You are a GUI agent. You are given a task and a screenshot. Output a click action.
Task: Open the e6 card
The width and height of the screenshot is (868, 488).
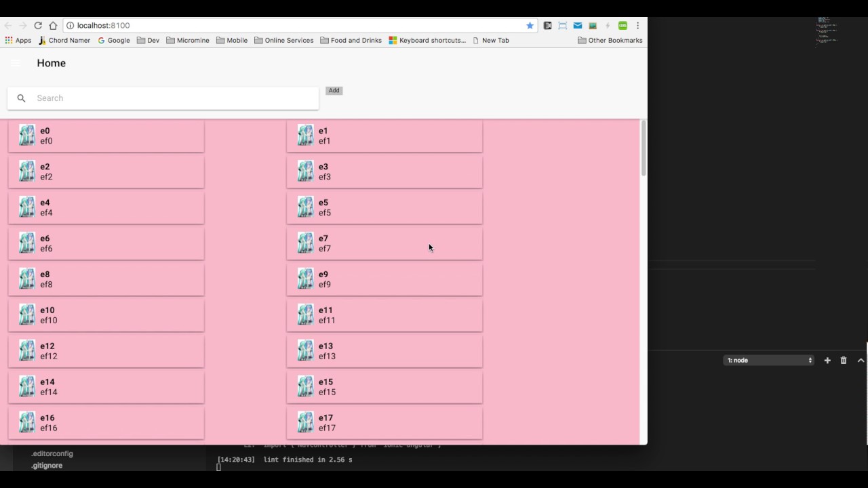pos(106,243)
